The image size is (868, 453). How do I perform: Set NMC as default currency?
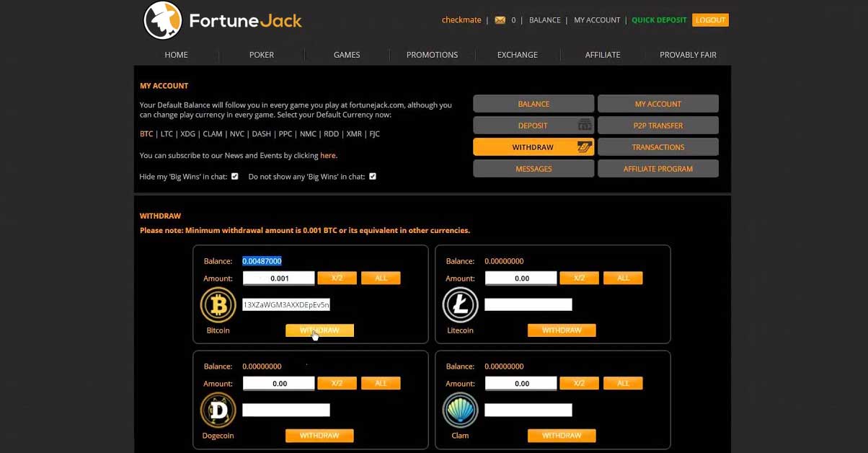(x=308, y=134)
